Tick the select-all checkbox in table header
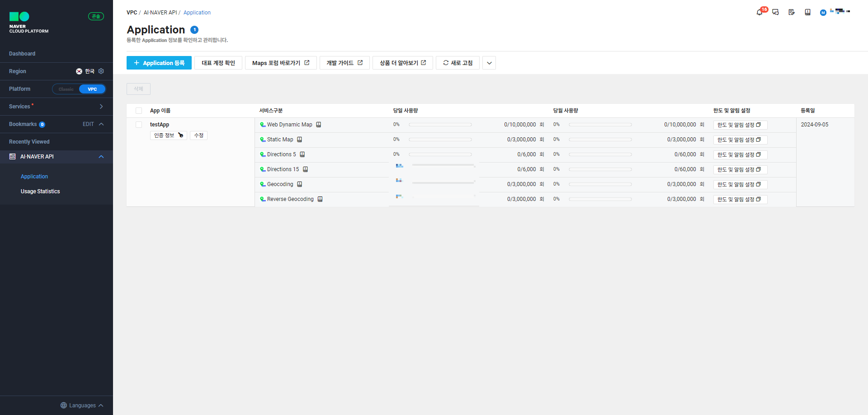This screenshot has height=415, width=868. (x=139, y=111)
